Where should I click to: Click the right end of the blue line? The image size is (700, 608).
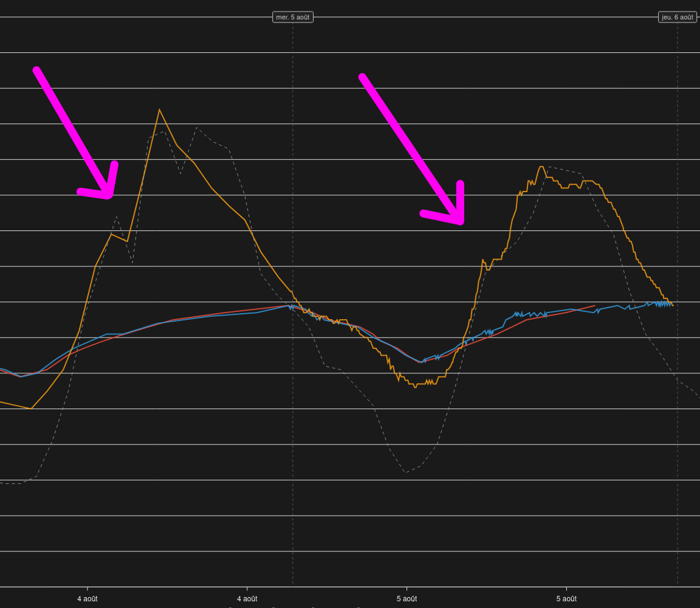pos(672,305)
